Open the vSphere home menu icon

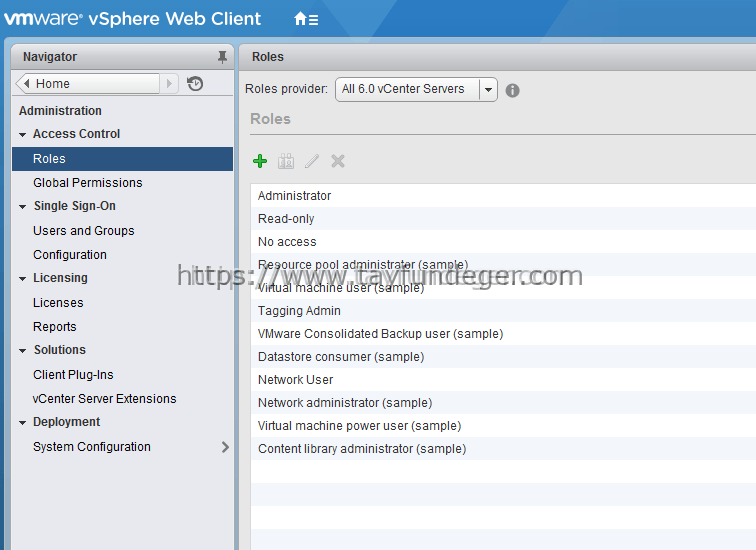pos(306,19)
